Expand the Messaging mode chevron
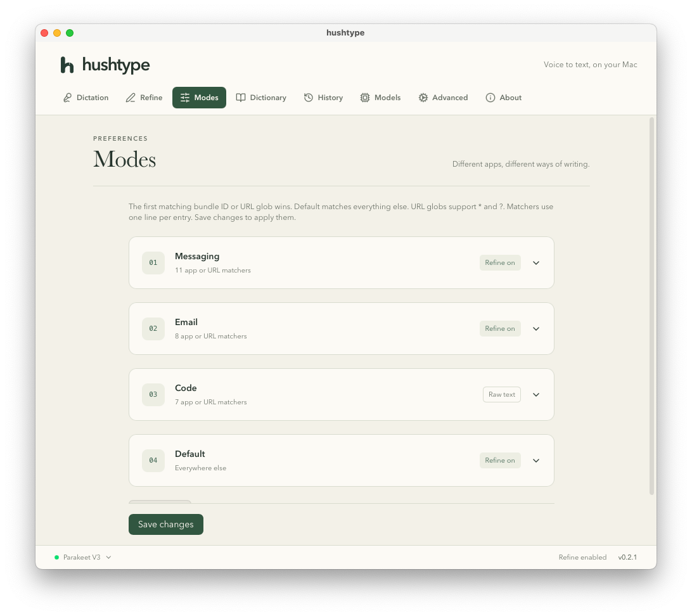The width and height of the screenshot is (692, 616). coord(535,263)
